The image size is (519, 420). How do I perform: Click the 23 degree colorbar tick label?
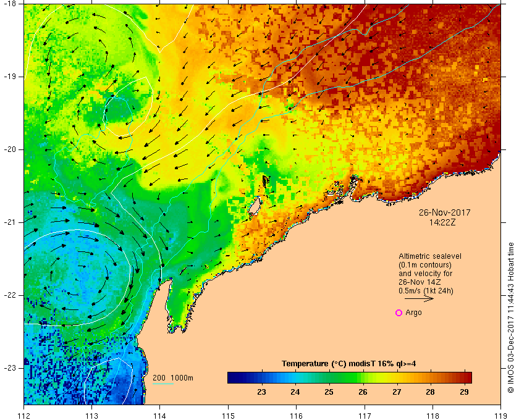[262, 392]
